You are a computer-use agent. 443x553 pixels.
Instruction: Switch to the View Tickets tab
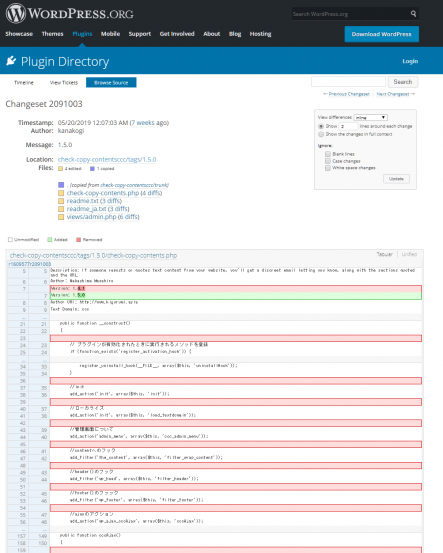point(64,83)
